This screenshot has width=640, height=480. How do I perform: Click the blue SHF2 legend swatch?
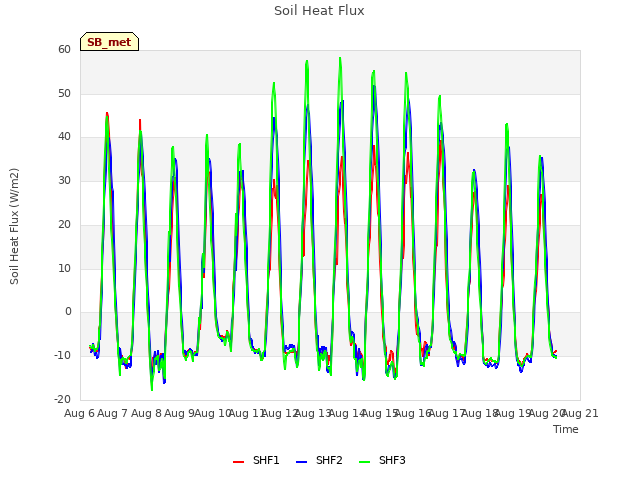click(301, 462)
